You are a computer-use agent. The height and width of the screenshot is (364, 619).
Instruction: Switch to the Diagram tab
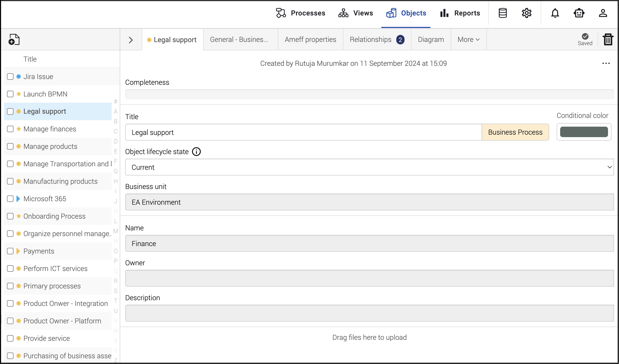[431, 39]
